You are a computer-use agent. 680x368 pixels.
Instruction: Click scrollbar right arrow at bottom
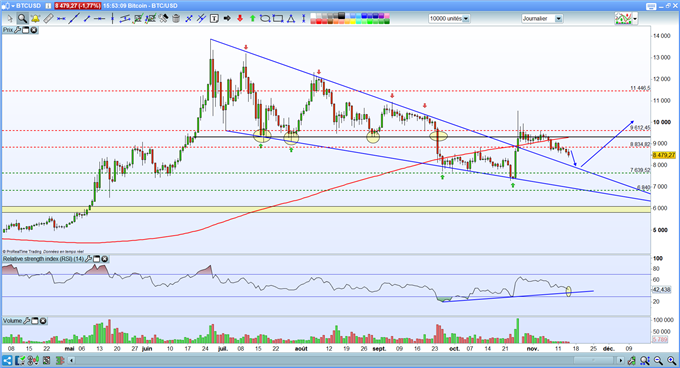(621, 361)
